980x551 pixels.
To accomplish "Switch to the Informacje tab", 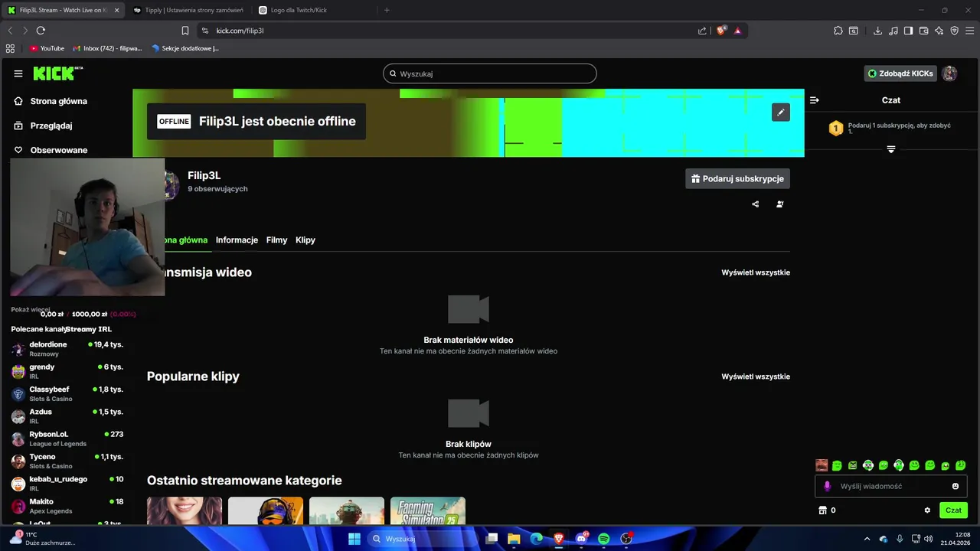I will pyautogui.click(x=237, y=240).
